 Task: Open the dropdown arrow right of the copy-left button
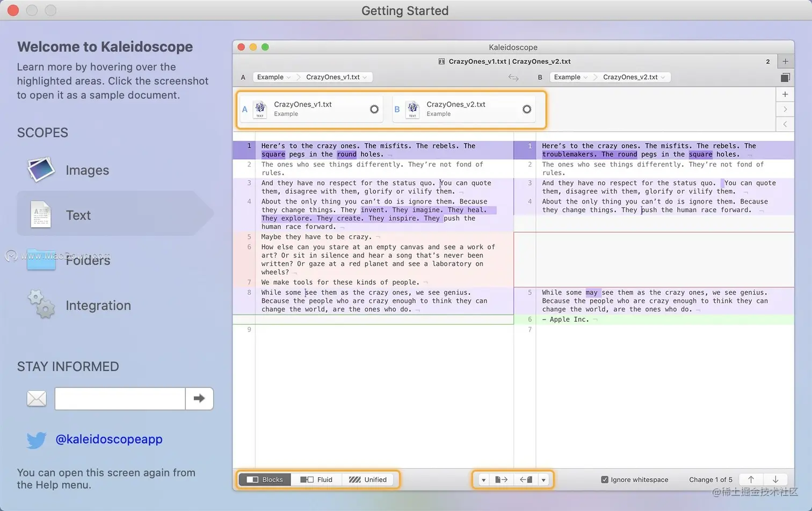[x=543, y=480]
